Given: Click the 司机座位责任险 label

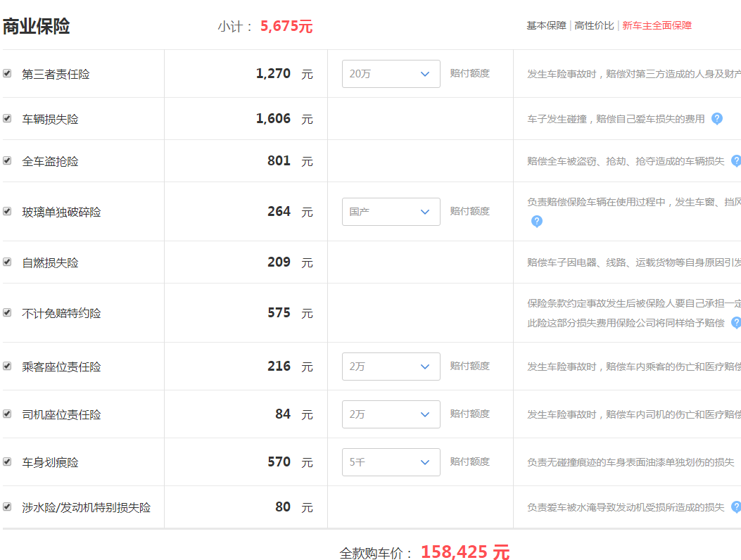Looking at the screenshot, I should (x=61, y=414).
